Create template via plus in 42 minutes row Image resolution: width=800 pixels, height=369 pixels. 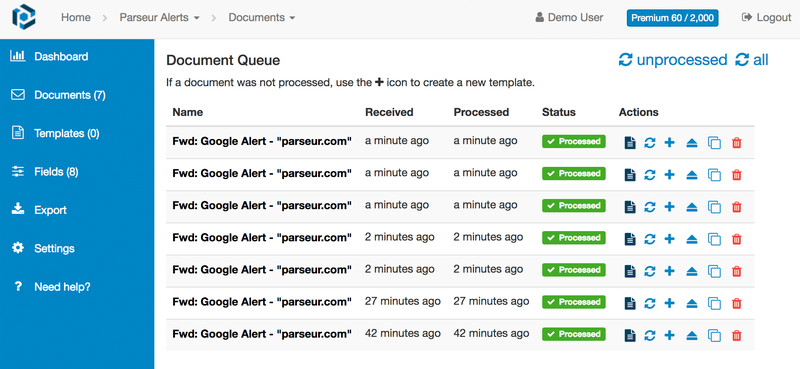tap(669, 335)
